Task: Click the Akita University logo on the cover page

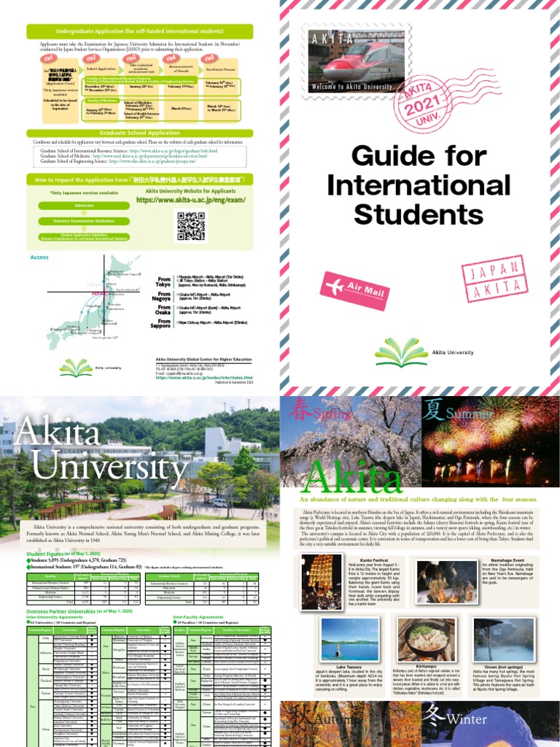Action: click(x=424, y=352)
